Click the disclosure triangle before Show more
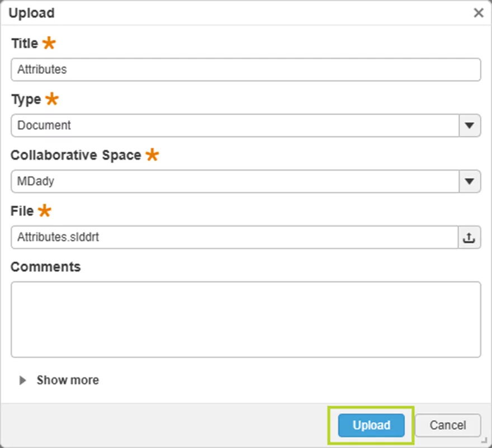Screen dimensions: 492x448 [22, 380]
